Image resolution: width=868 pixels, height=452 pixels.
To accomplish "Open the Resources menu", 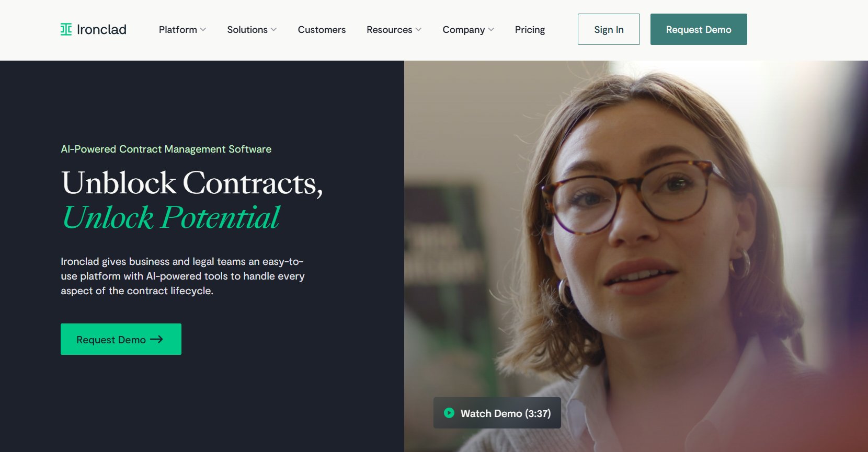I will click(x=394, y=30).
